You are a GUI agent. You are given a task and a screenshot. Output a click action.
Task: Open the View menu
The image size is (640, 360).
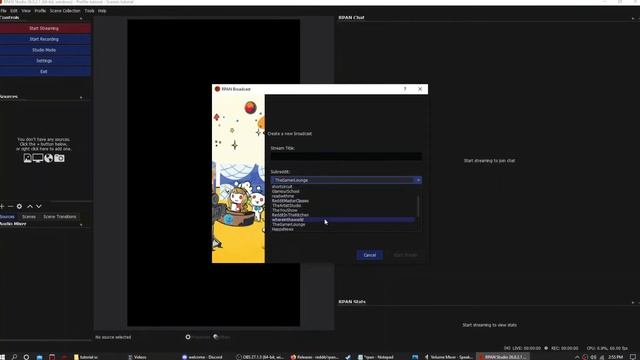click(26, 11)
